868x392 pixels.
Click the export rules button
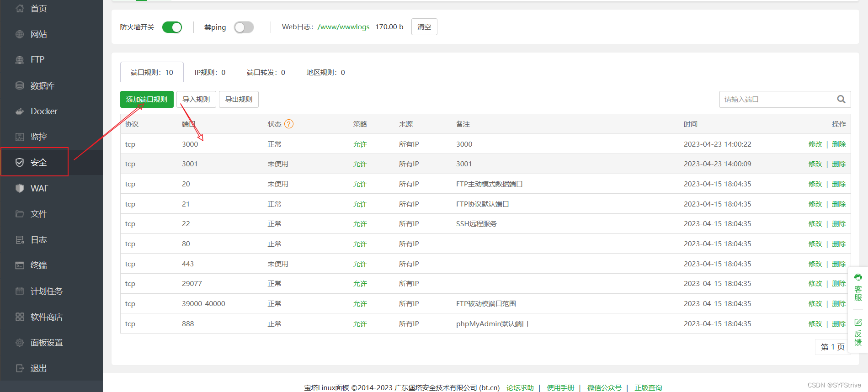point(239,99)
